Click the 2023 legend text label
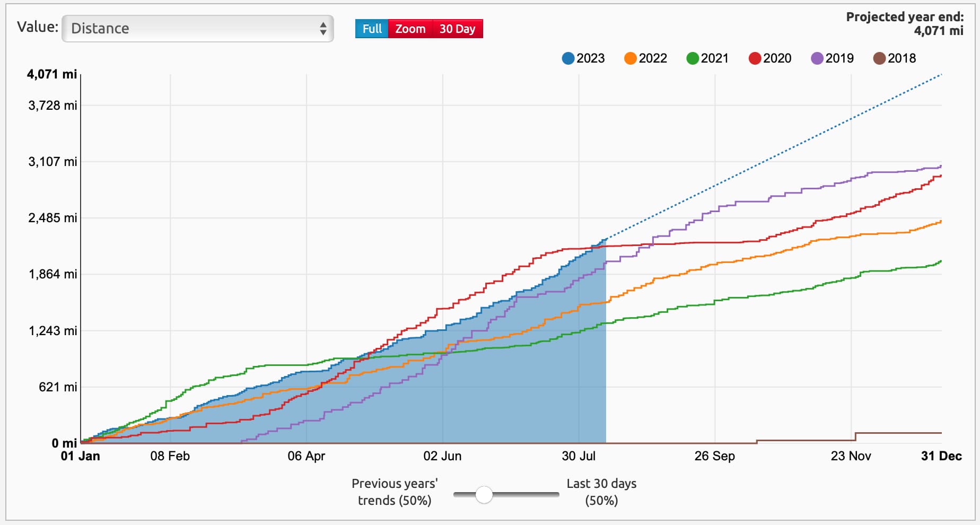This screenshot has width=980, height=525. pos(590,58)
